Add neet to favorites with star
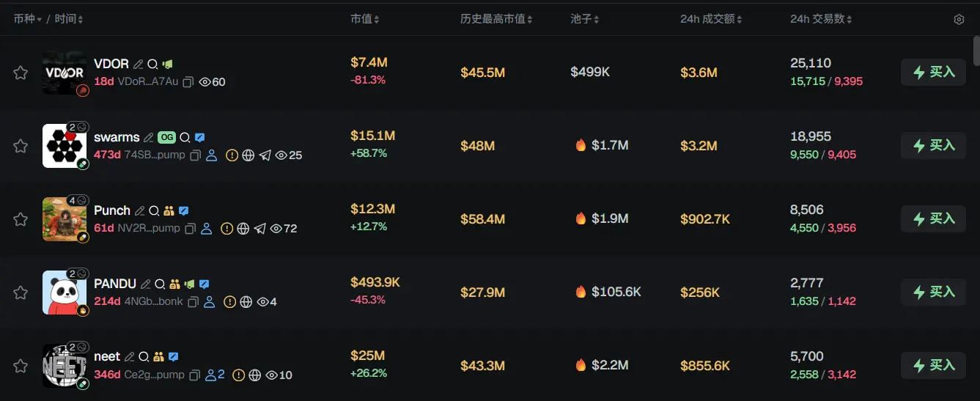 coord(21,366)
